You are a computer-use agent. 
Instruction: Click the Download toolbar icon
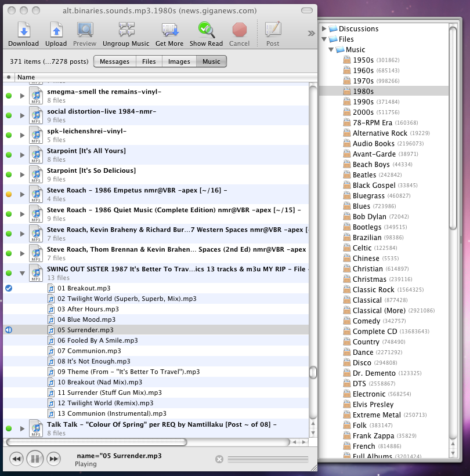pos(24,30)
